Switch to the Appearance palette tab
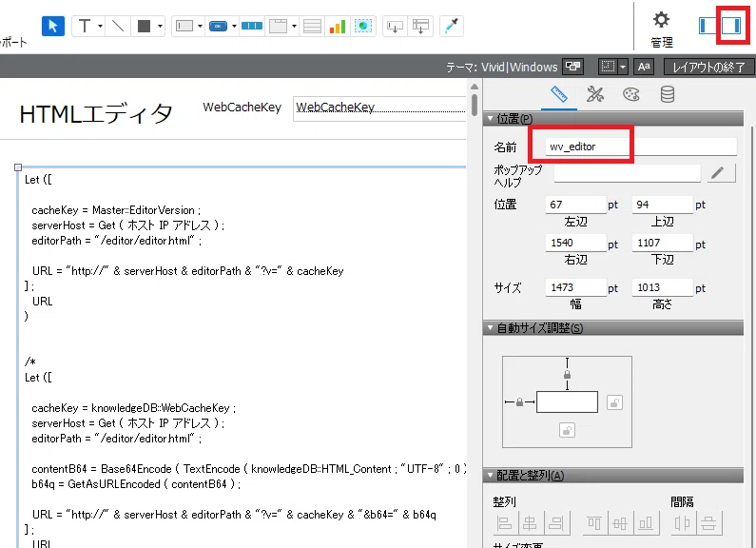 630,94
